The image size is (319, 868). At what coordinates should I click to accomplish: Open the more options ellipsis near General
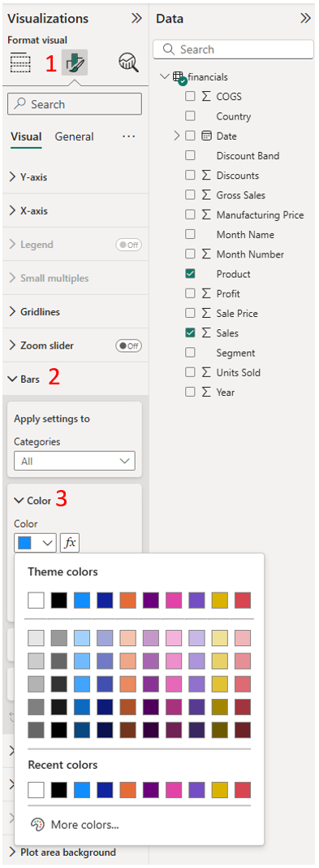tap(128, 137)
